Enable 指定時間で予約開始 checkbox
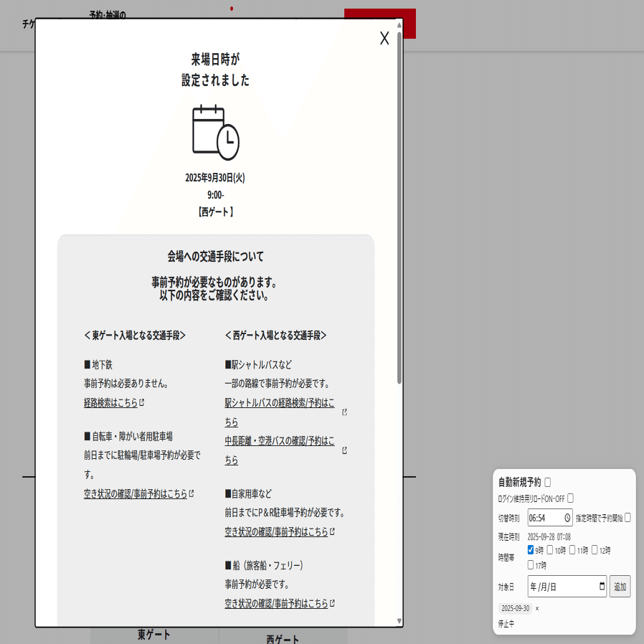 628,518
